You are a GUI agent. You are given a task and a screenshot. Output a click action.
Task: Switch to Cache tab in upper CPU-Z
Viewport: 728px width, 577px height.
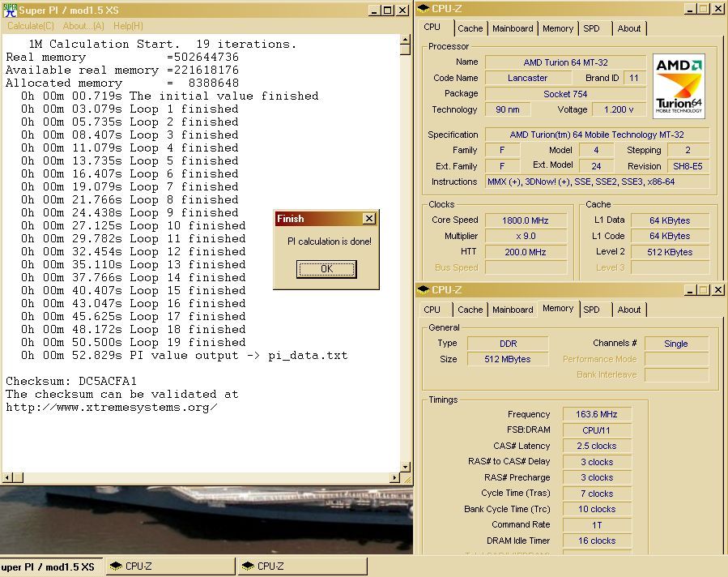click(470, 28)
